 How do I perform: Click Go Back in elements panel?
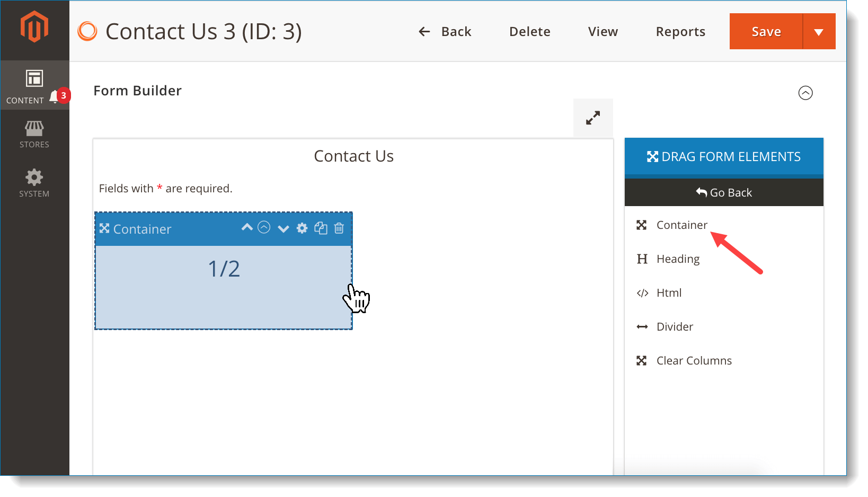(724, 193)
